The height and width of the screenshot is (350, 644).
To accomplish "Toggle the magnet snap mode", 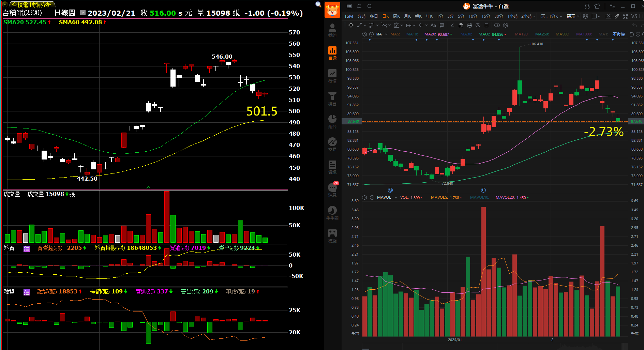I will point(461,25).
